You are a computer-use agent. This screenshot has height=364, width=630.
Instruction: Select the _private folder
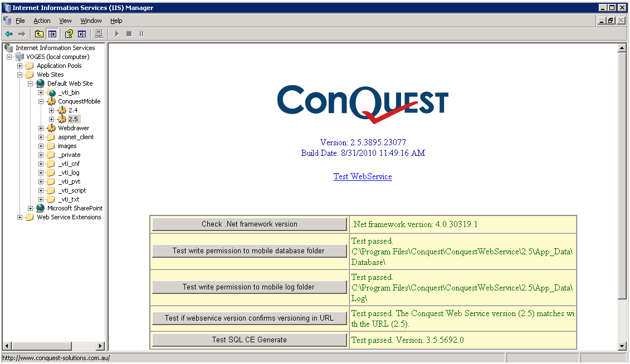69,155
